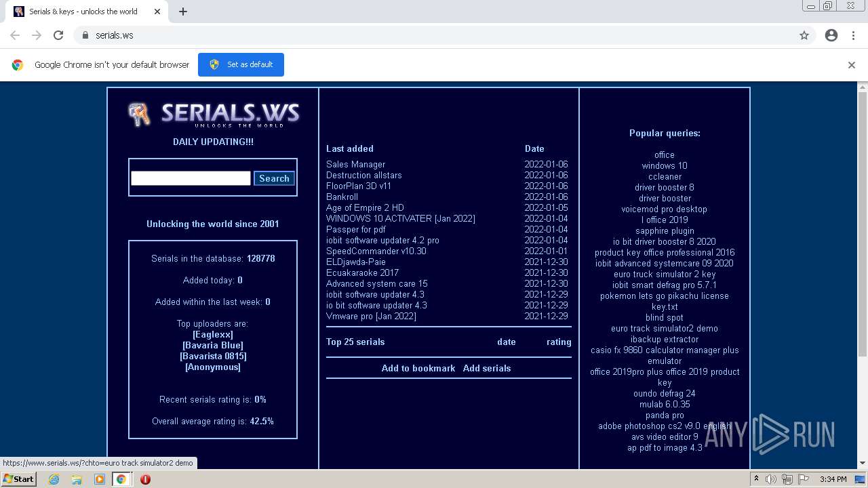Open popular query 'avs video editor 9'

pyautogui.click(x=665, y=436)
